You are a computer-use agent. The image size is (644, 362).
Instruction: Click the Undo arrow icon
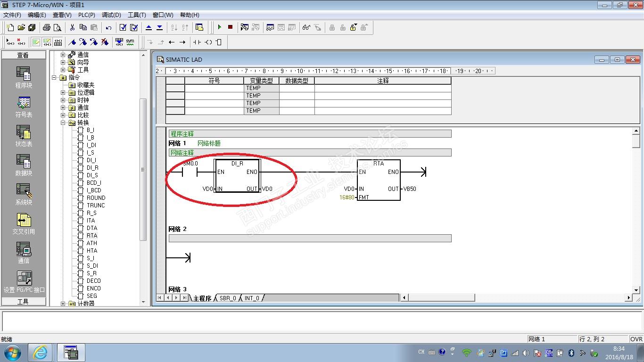108,27
